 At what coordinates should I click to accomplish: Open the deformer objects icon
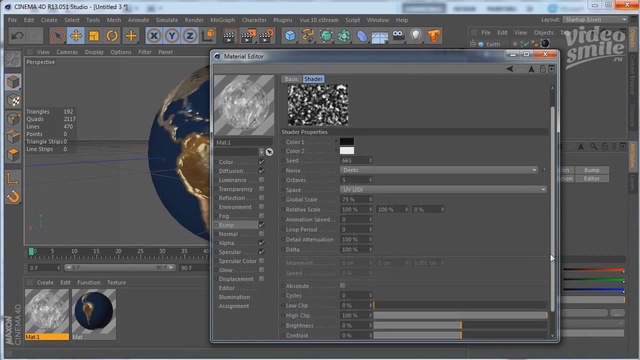click(362, 36)
